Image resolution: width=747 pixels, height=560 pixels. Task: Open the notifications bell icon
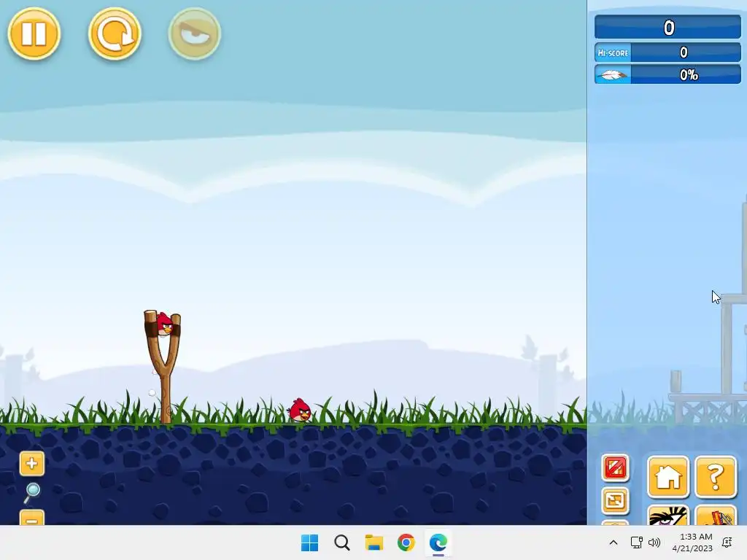coord(727,542)
